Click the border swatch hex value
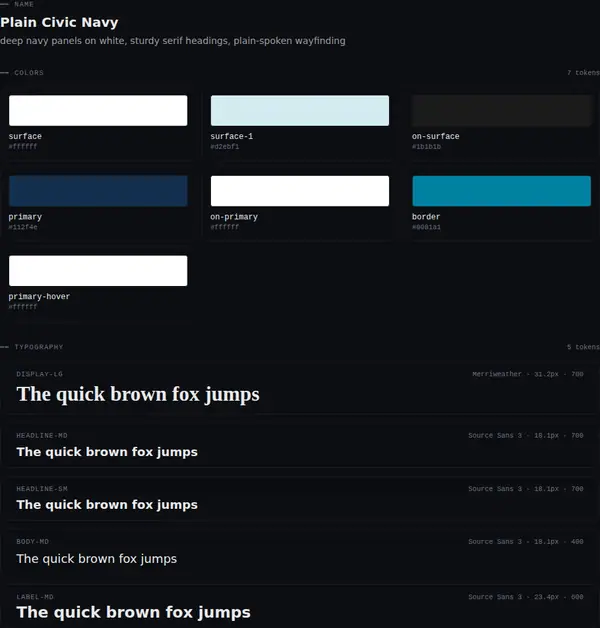Screen dimensions: 600x628 pos(426,227)
